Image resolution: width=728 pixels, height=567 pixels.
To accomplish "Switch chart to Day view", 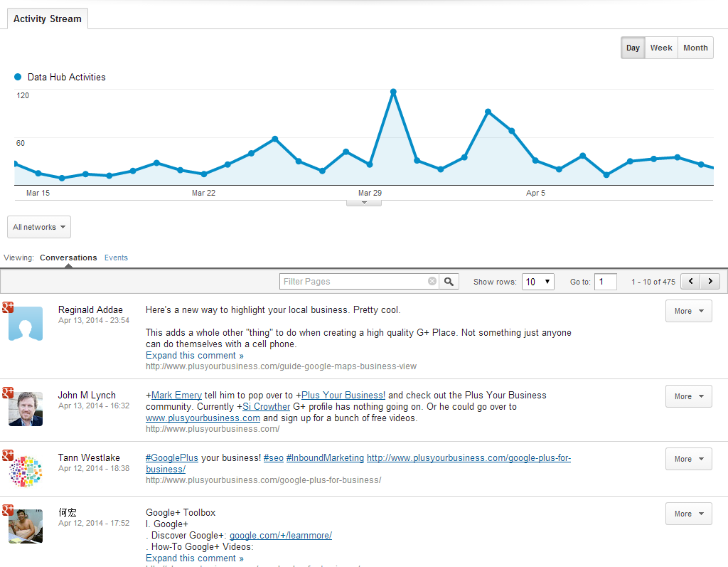I will [x=633, y=48].
